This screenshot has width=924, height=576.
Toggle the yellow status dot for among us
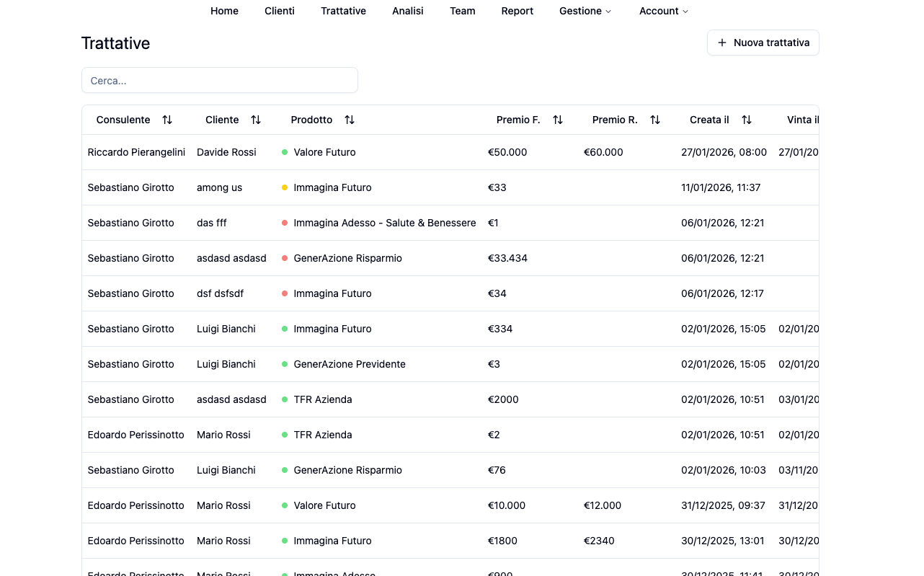click(x=285, y=187)
